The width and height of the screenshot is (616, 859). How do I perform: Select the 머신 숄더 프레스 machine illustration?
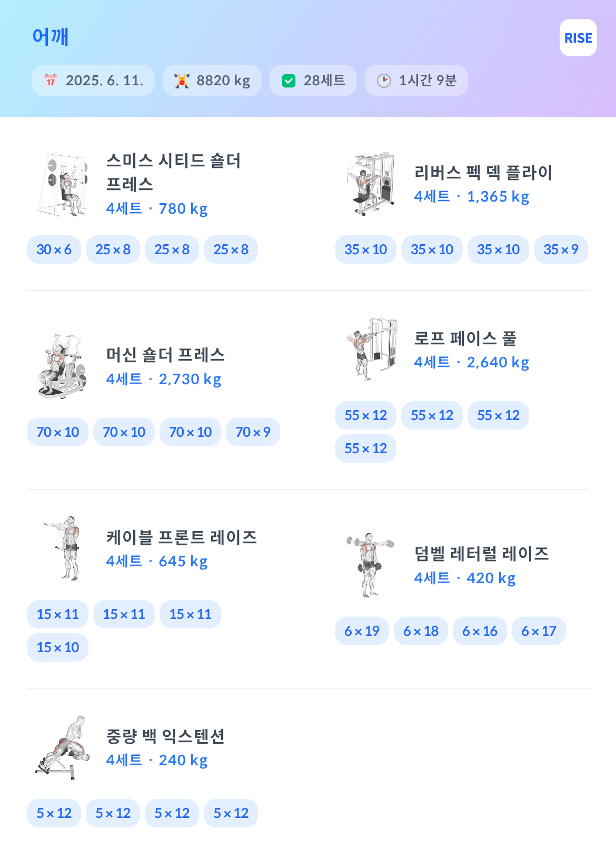(62, 366)
